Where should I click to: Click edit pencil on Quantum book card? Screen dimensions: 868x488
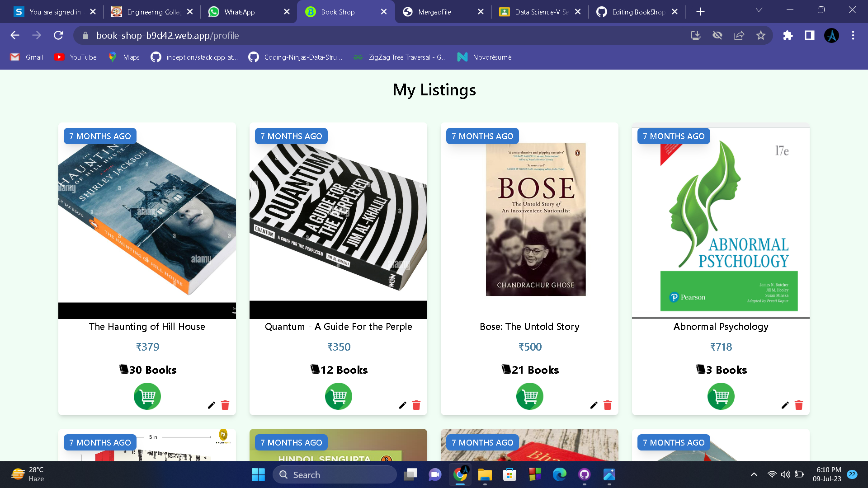point(402,405)
